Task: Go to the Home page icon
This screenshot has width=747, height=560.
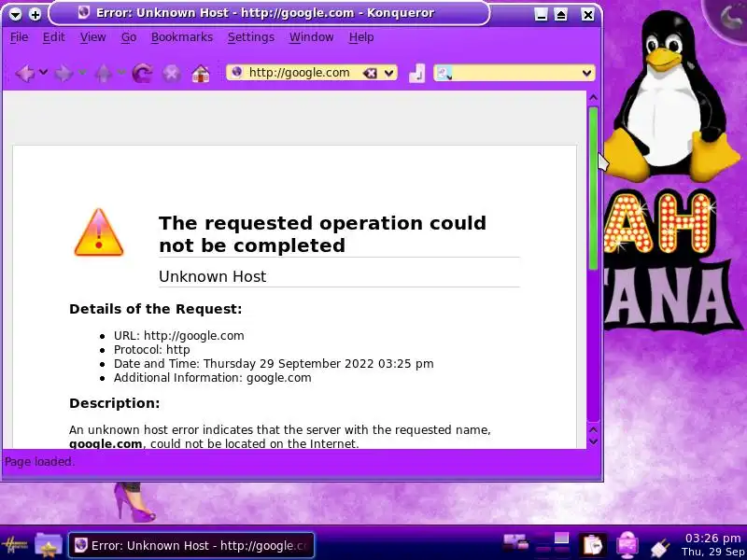Action: click(x=201, y=74)
